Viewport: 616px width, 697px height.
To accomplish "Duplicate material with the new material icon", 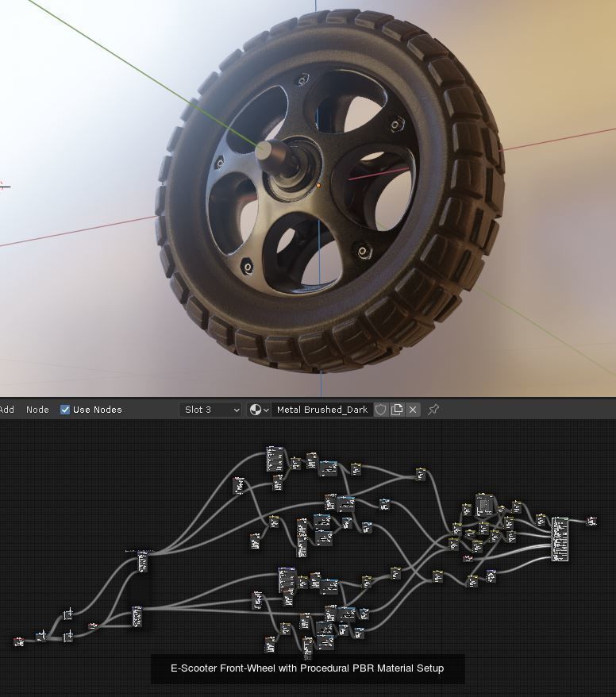I will tap(396, 410).
